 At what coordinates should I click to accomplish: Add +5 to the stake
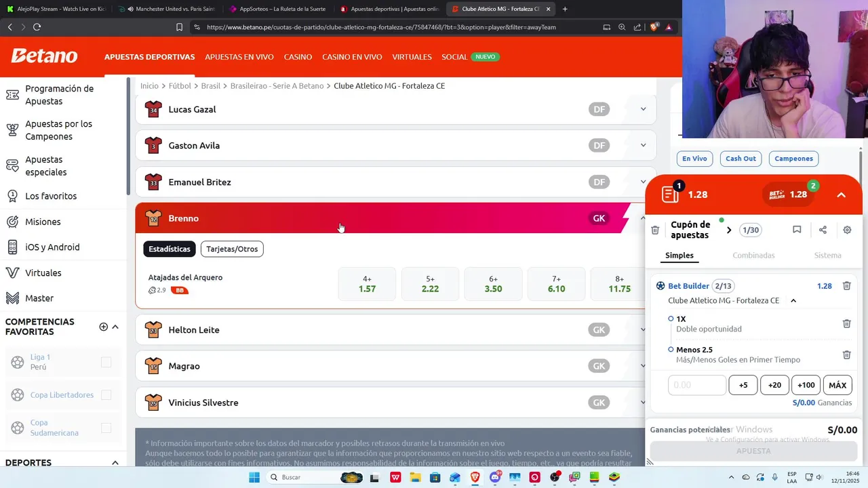click(x=743, y=385)
